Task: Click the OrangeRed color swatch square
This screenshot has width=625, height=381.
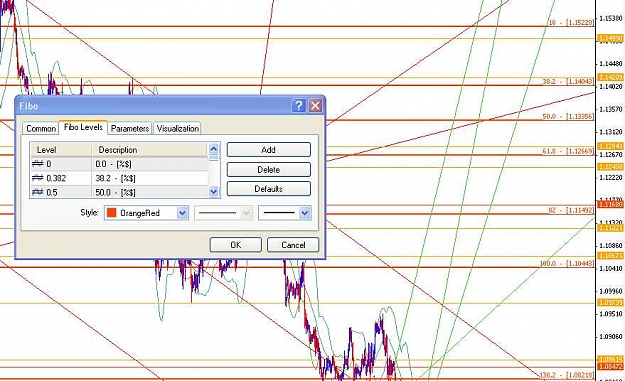Action: point(112,213)
